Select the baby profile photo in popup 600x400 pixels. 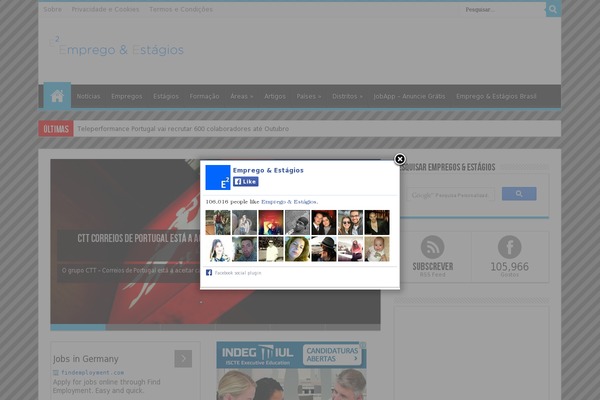[x=377, y=249]
